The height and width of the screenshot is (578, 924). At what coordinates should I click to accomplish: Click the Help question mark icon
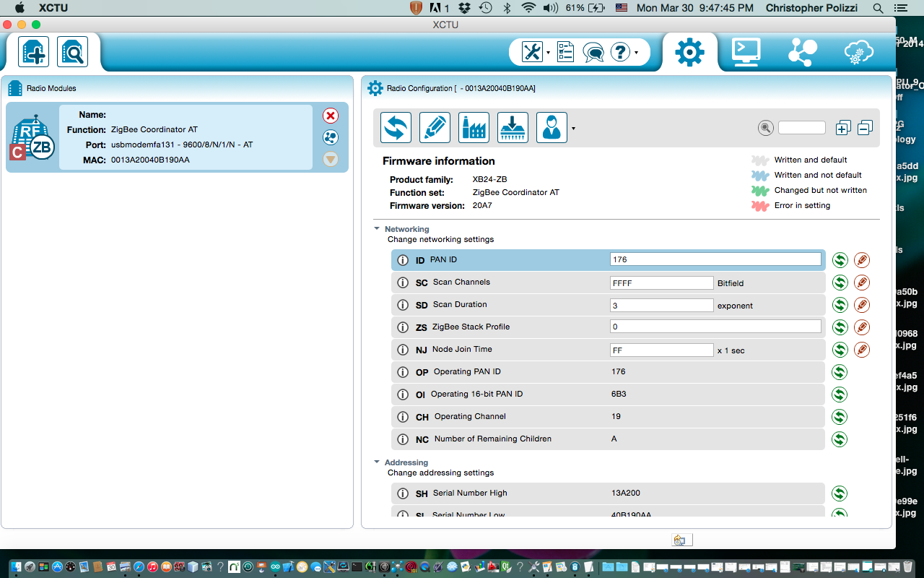(620, 52)
